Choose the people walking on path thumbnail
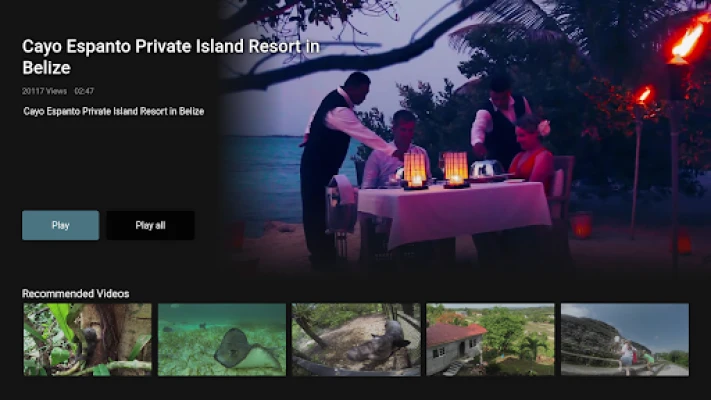Screen dimensions: 711x400 coord(625,339)
